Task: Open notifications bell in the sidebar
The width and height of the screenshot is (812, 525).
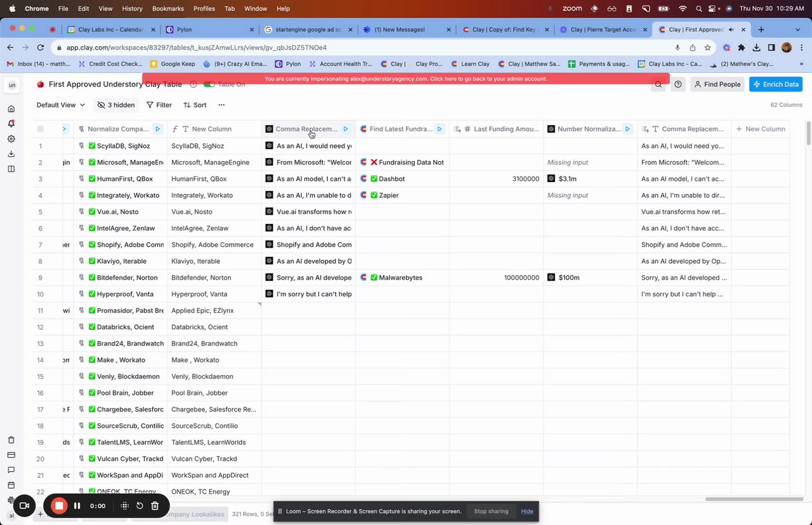Action: pos(11,124)
